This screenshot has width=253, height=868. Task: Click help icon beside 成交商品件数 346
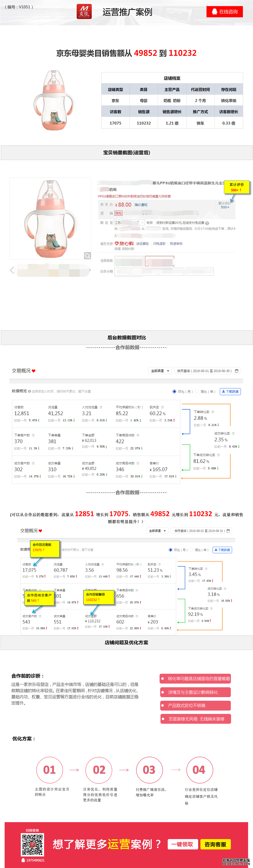[138, 463]
